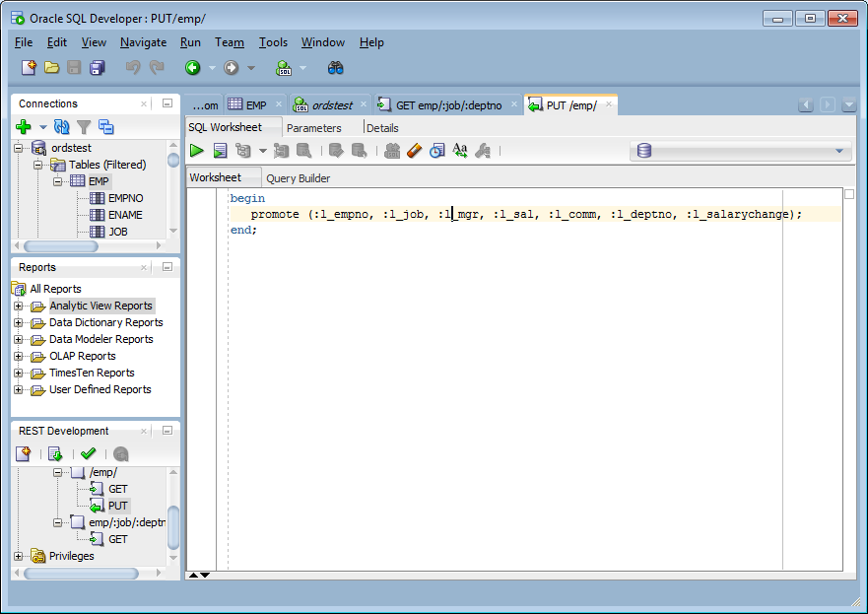This screenshot has width=868, height=614.
Task: Minimize the REST Development panel
Action: (x=167, y=430)
